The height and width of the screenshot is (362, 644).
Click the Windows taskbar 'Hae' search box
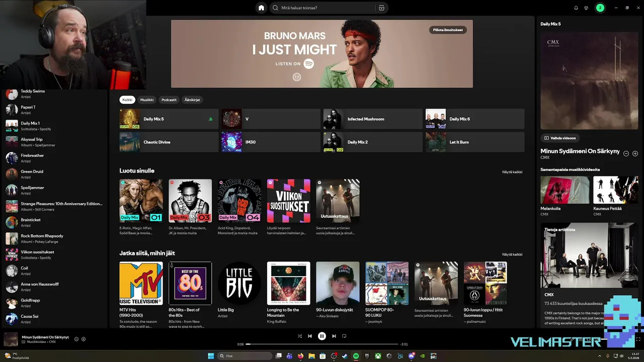tap(244, 356)
